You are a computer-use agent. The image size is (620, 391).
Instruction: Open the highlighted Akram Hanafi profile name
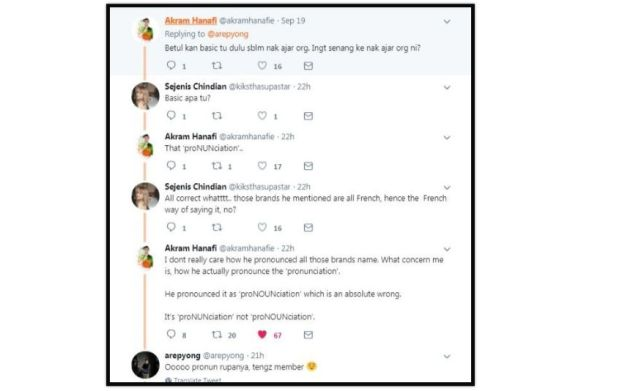coord(191,21)
